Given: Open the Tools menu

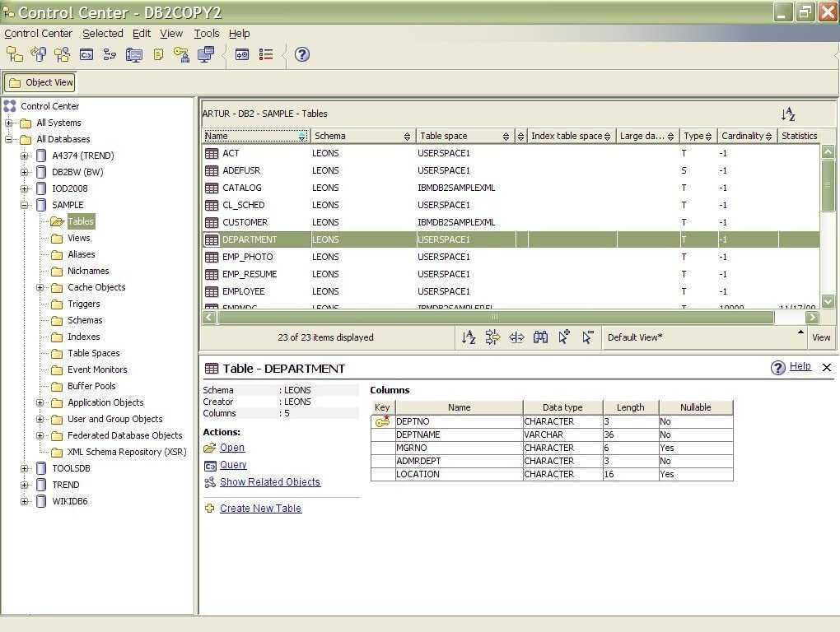Looking at the screenshot, I should pyautogui.click(x=207, y=33).
